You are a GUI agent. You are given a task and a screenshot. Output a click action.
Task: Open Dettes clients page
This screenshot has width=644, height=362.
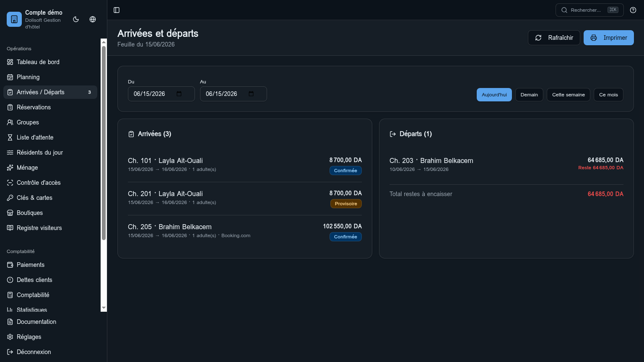pyautogui.click(x=50, y=280)
